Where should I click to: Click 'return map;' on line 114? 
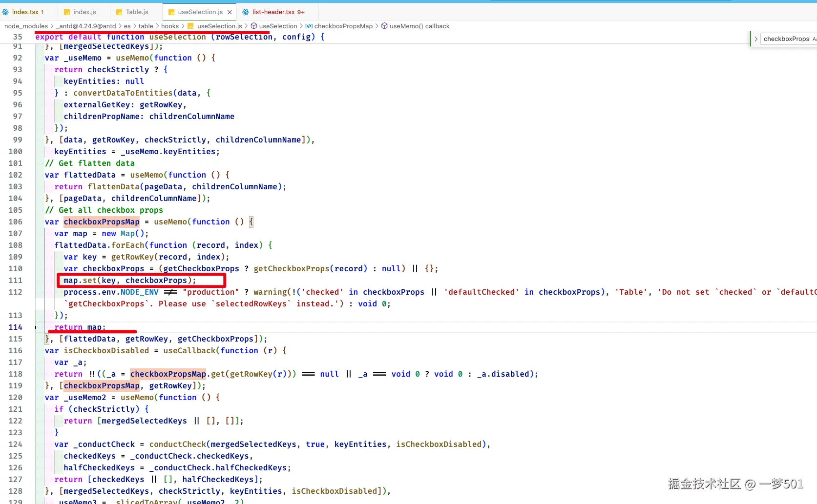(x=80, y=327)
